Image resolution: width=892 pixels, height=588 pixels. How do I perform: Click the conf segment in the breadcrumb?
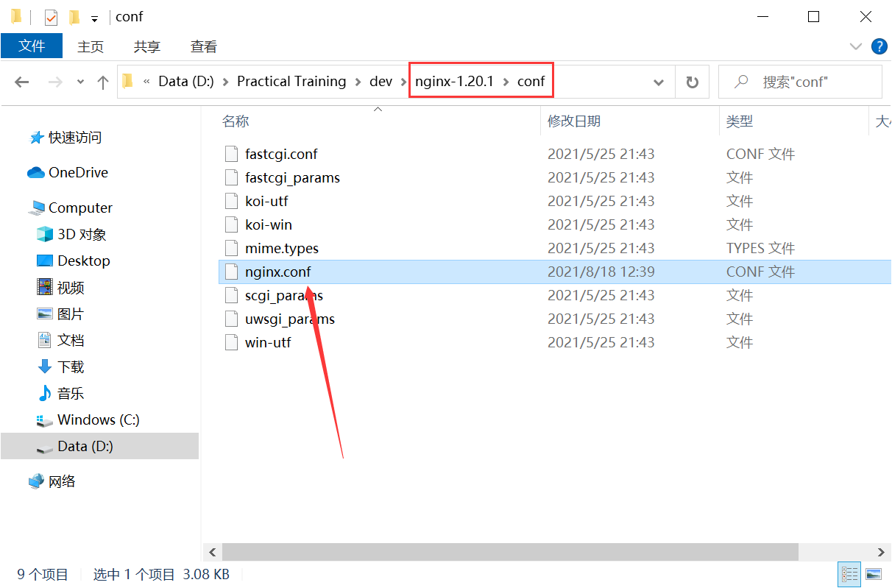pyautogui.click(x=531, y=82)
